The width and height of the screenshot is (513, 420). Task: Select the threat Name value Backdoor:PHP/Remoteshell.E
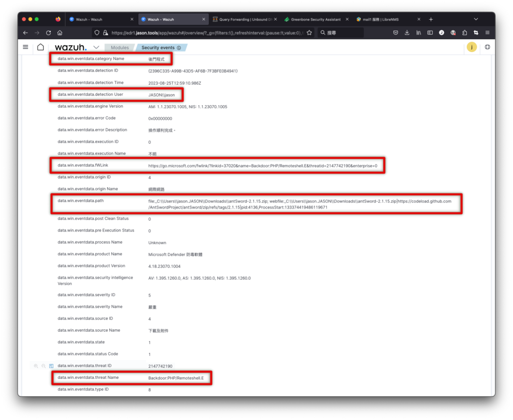tap(176, 378)
